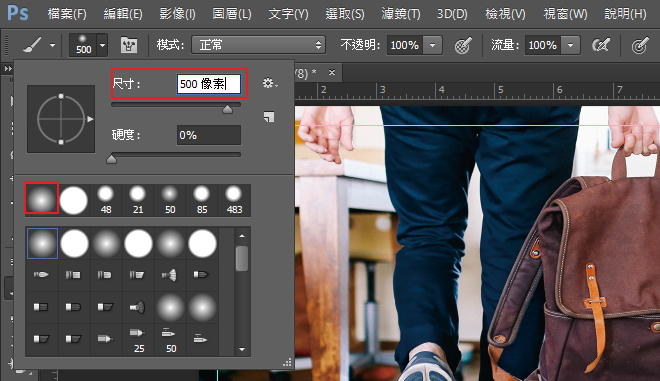Open the 文字(Y) menu

(288, 14)
